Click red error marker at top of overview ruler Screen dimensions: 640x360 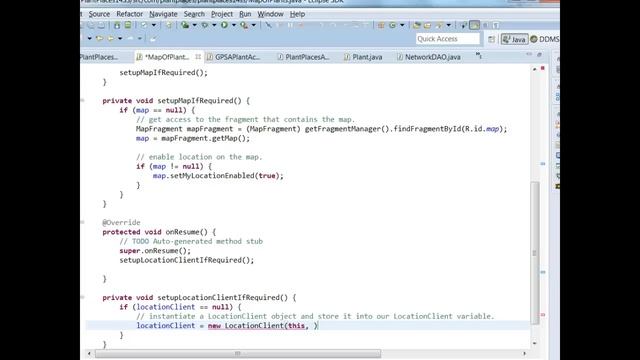coord(543,68)
